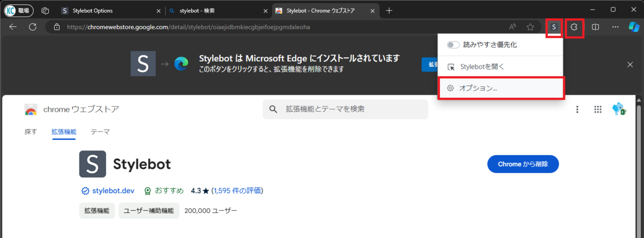Activate Read aloud icon in address bar
Viewport: 644px width, 238px height.
[513, 27]
